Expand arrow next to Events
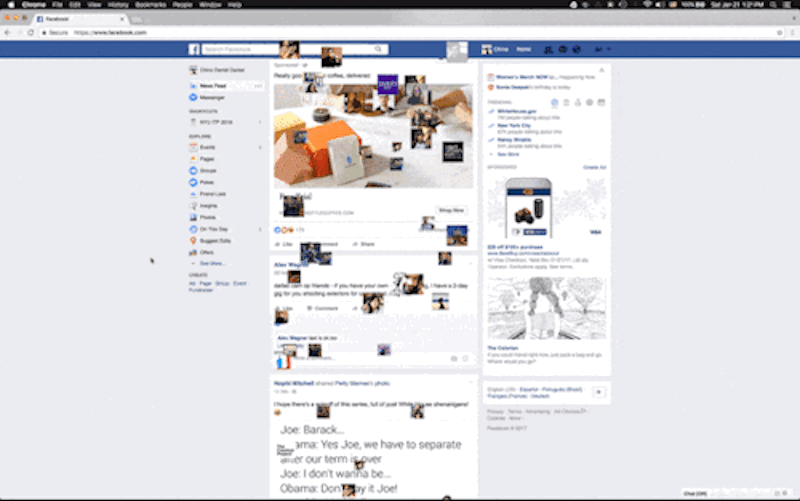The height and width of the screenshot is (501, 800). tap(260, 147)
